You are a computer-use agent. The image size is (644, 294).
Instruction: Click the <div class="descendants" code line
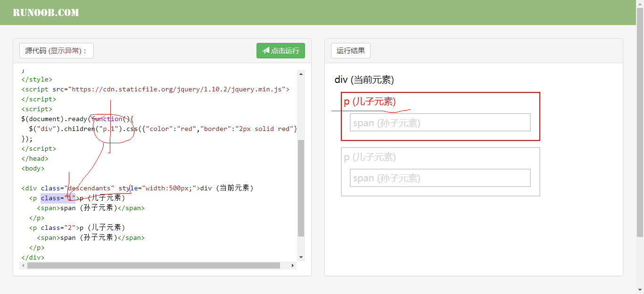(x=138, y=188)
